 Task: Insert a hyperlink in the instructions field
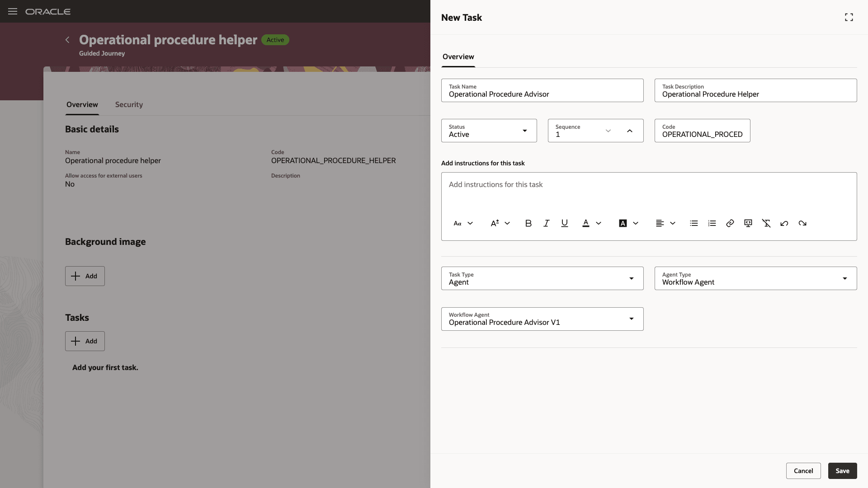pyautogui.click(x=730, y=223)
